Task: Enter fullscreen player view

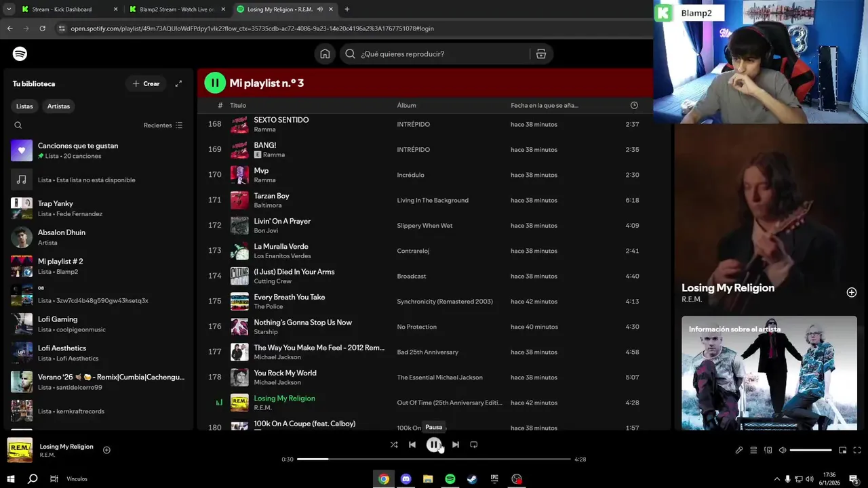Action: click(857, 450)
